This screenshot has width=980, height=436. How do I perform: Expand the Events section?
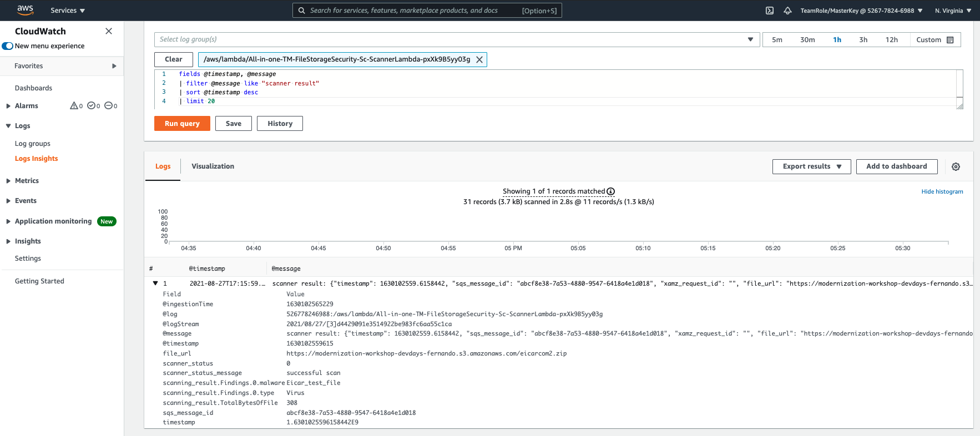tap(8, 201)
